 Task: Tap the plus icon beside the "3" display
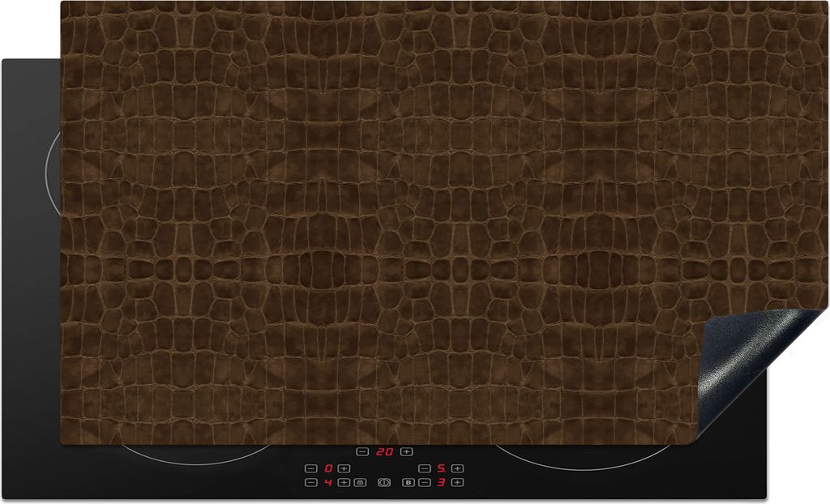click(457, 482)
